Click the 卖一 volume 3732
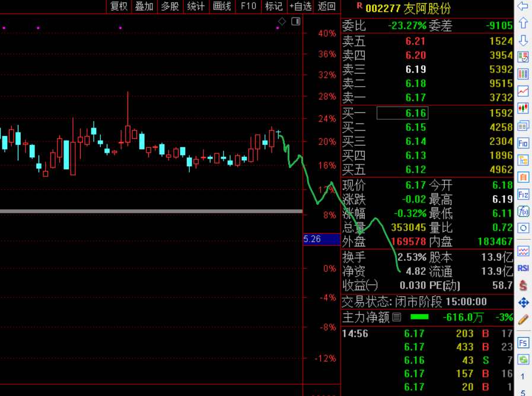 click(x=501, y=97)
